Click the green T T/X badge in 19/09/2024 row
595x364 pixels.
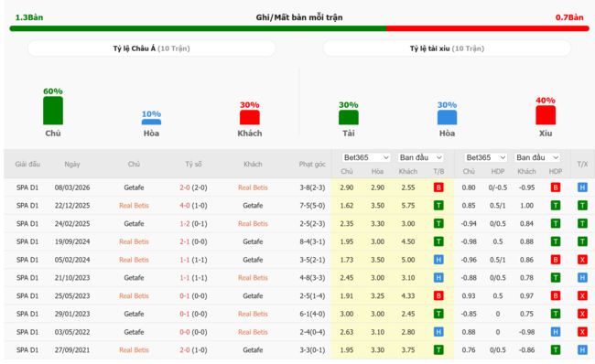(x=582, y=241)
